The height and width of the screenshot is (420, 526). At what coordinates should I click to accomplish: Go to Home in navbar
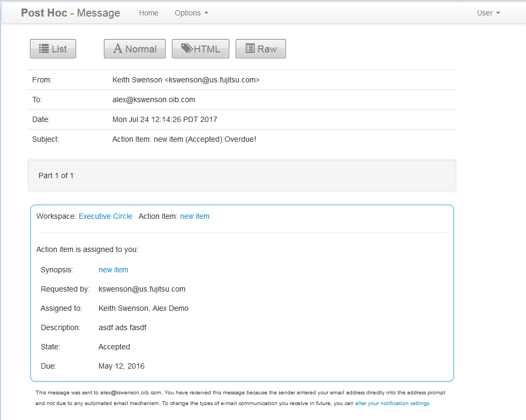148,13
